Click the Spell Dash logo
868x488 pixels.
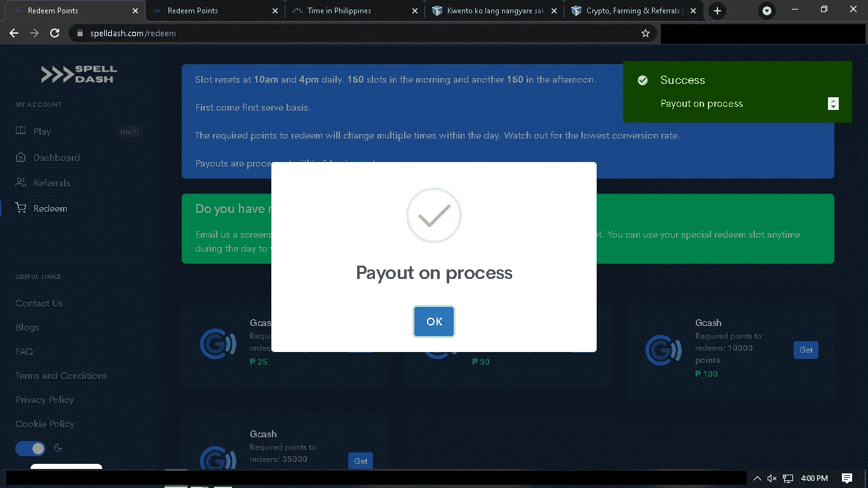pos(79,74)
